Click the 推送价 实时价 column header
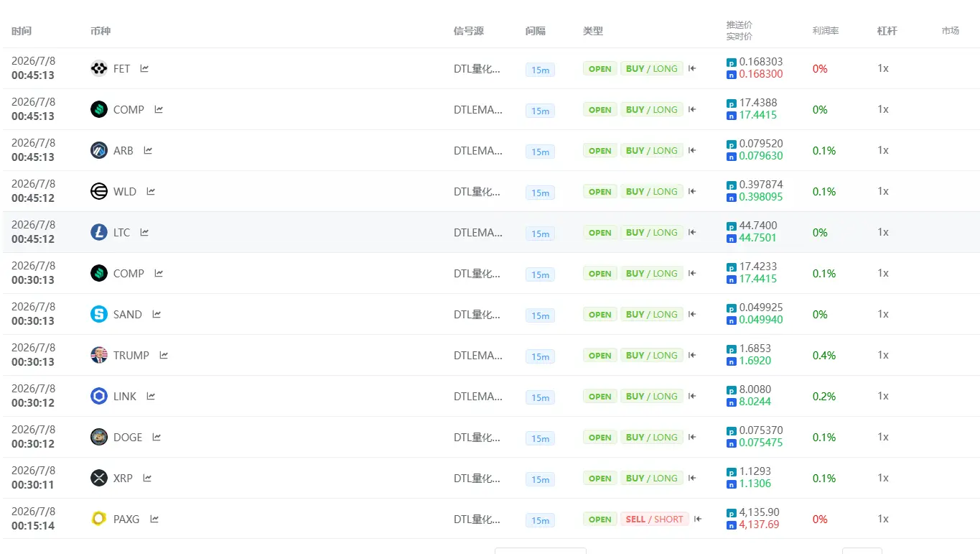The width and height of the screenshot is (980, 554). [x=739, y=30]
